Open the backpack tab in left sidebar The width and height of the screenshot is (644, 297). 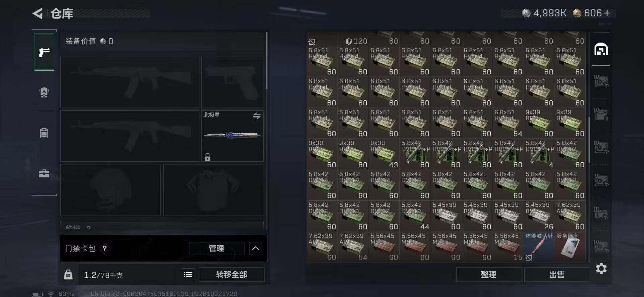[44, 92]
